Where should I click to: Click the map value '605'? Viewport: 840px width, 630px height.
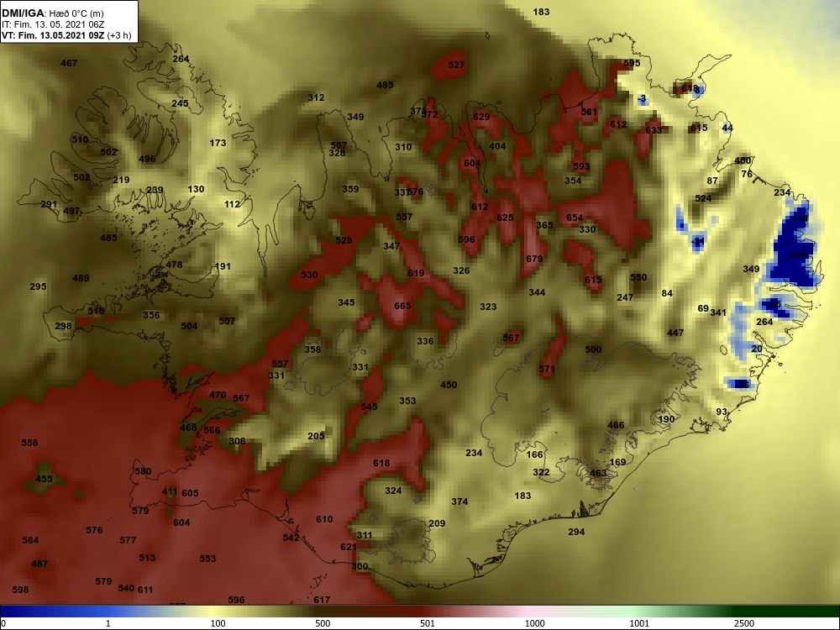point(190,493)
